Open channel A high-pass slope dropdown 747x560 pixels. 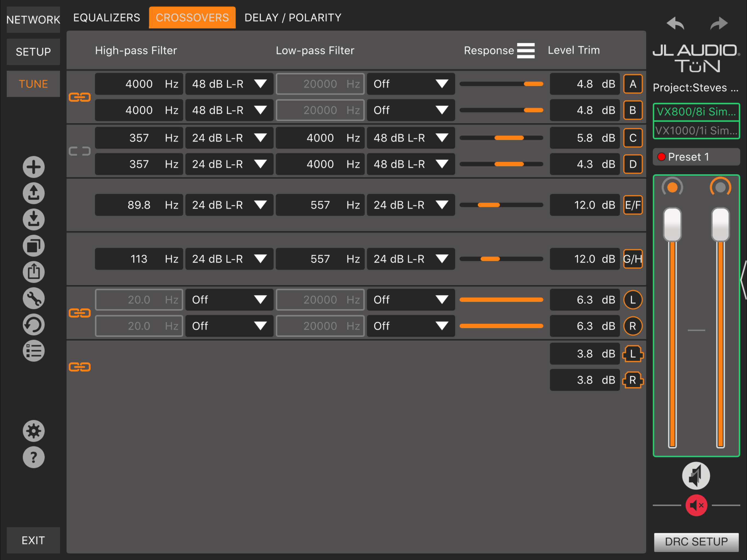229,84
